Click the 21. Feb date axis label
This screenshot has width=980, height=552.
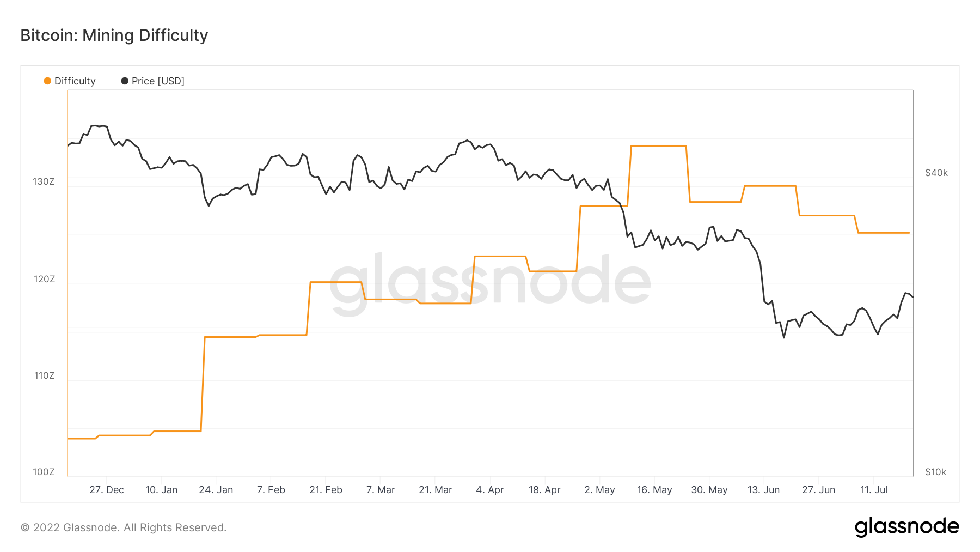click(x=326, y=490)
